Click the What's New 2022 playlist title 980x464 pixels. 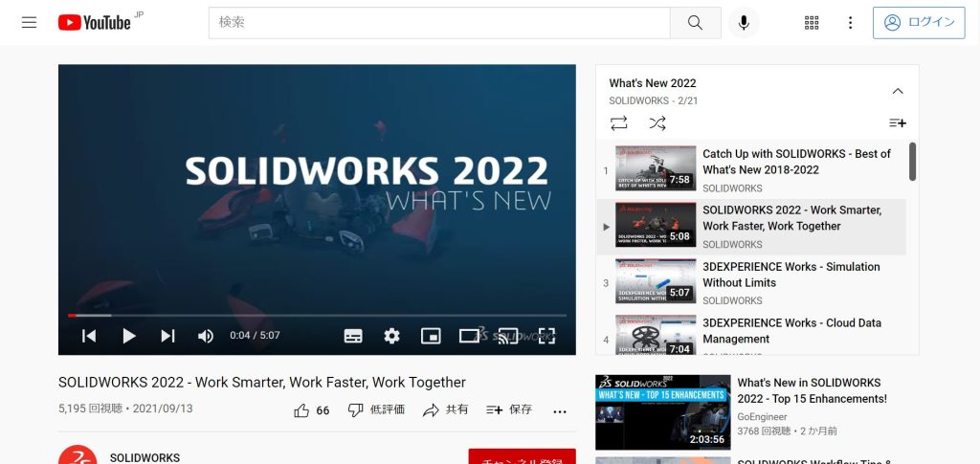[653, 83]
